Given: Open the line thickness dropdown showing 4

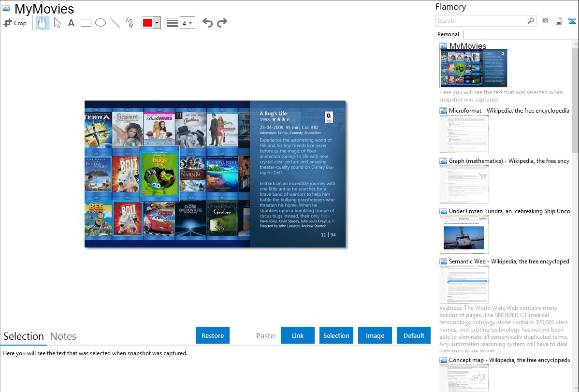Looking at the screenshot, I should click(x=187, y=23).
